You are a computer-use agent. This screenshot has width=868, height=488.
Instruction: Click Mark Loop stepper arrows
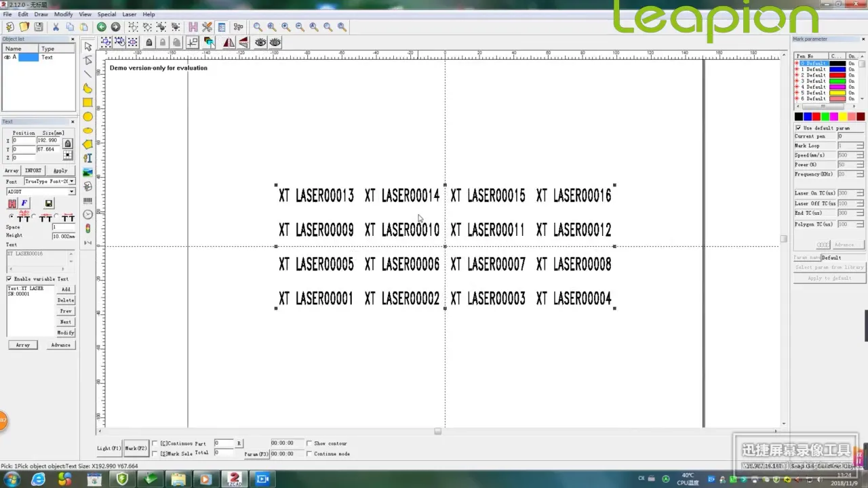860,146
